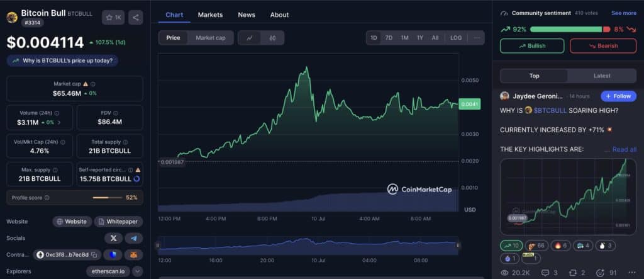Switch chart to Price view

click(173, 38)
